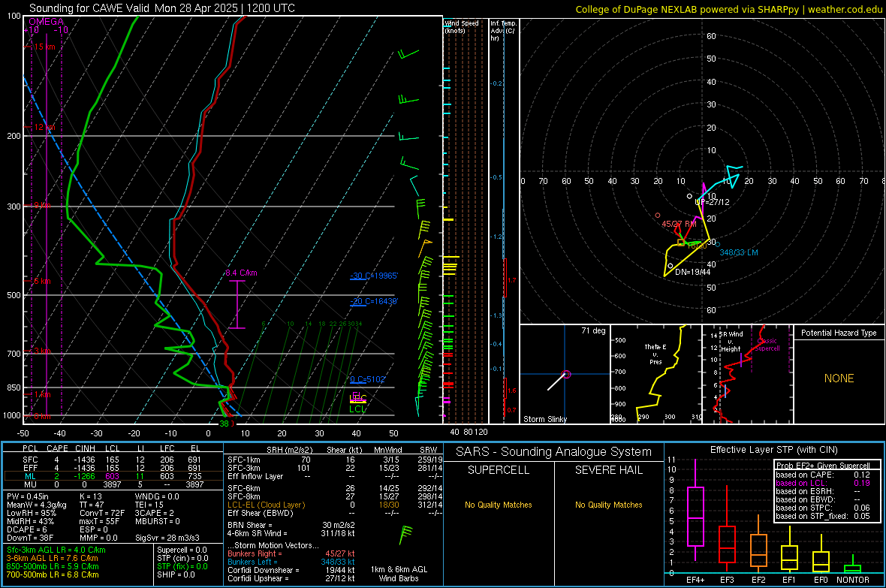Click the 'SR Wind v. Height' plot title

pyautogui.click(x=731, y=342)
